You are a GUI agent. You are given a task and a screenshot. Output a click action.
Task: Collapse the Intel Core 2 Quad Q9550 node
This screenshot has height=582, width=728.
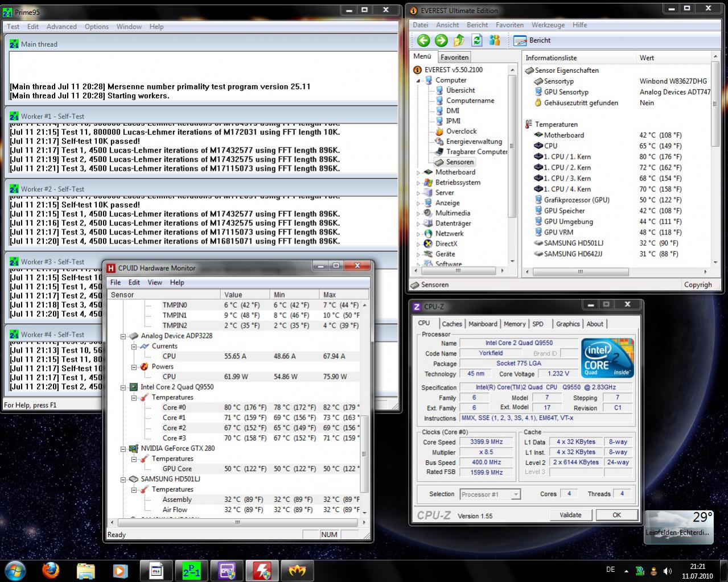pyautogui.click(x=122, y=387)
